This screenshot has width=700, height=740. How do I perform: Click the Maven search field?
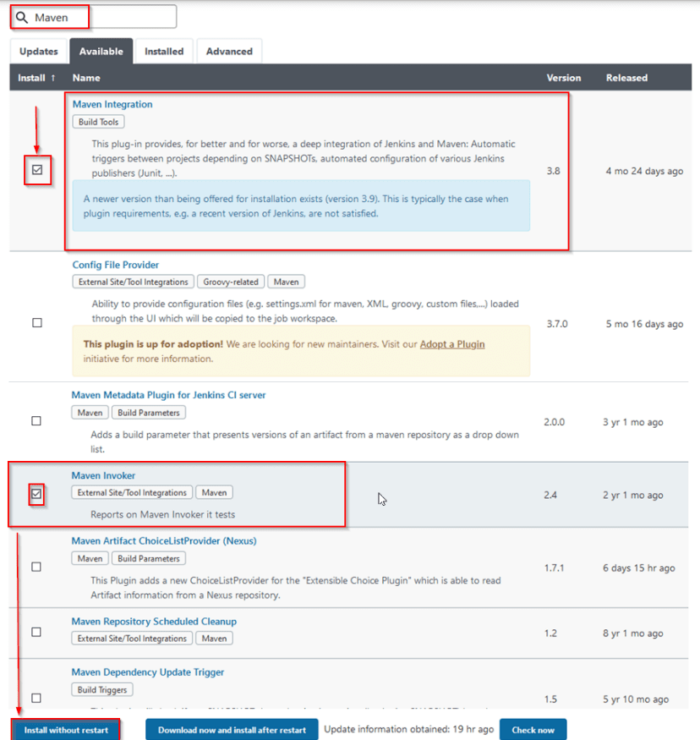(x=101, y=17)
